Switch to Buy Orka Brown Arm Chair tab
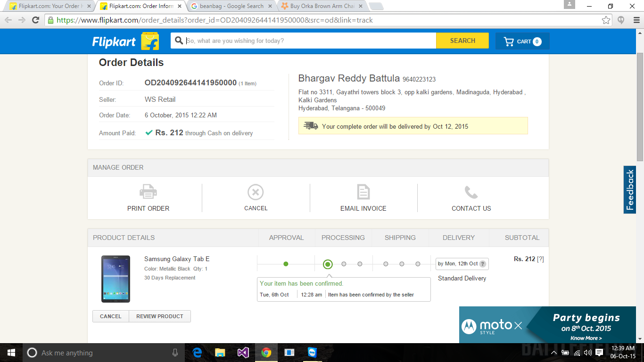 tap(322, 6)
